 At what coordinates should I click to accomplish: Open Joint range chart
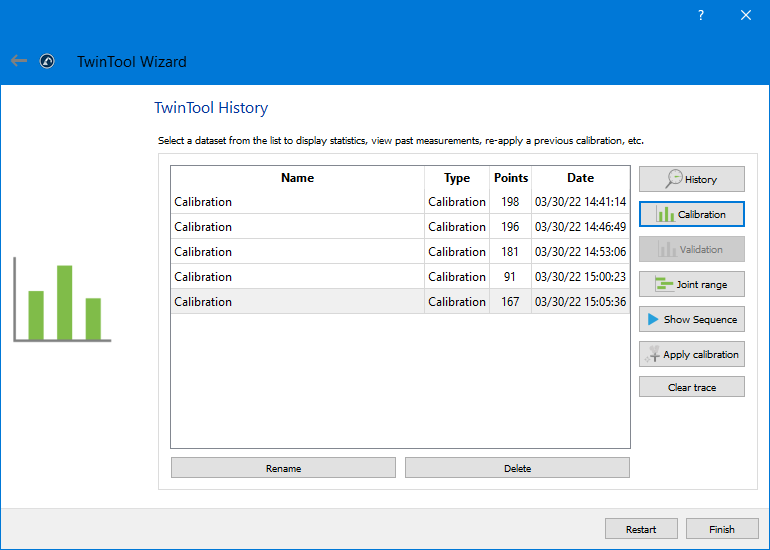691,284
